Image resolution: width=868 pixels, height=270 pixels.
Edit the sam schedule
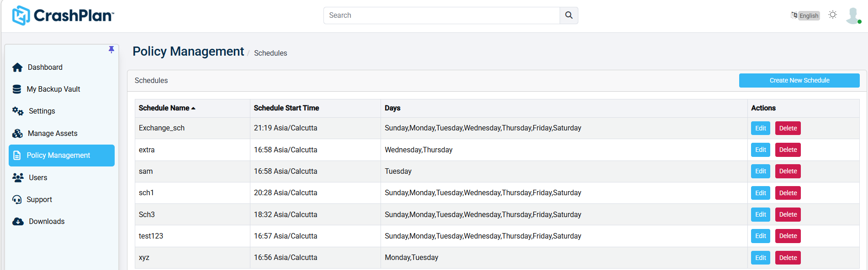click(x=761, y=171)
